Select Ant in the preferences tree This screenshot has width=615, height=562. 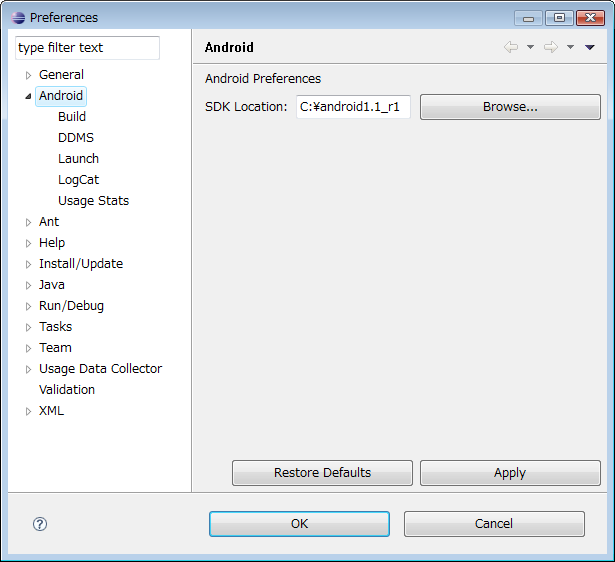pyautogui.click(x=49, y=222)
